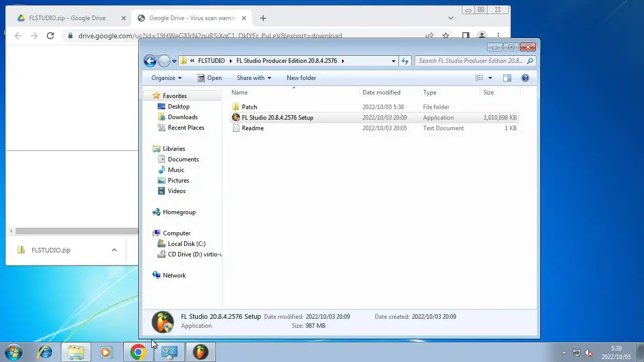Open a new Chrome tab
Viewport: 644px width, 362px height.
[x=263, y=18]
